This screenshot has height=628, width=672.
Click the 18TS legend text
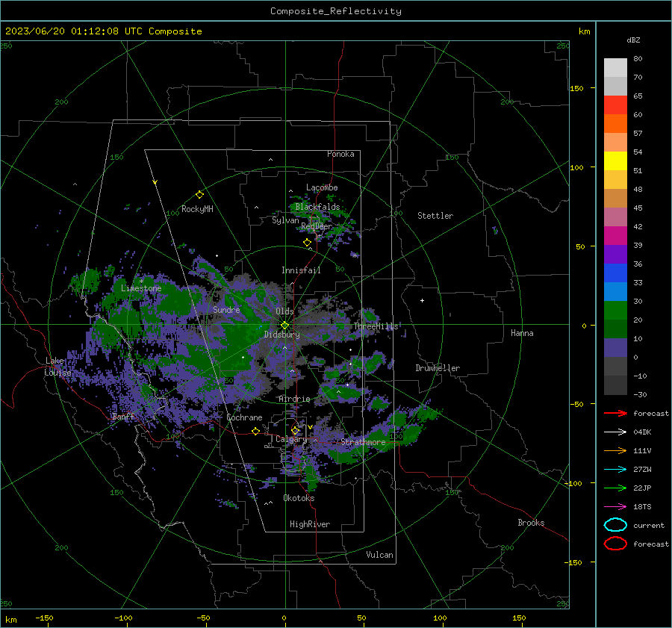642,507
